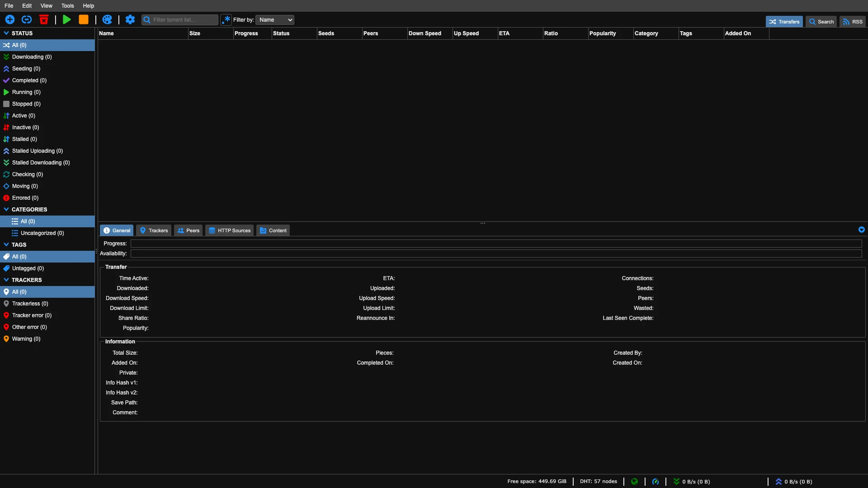868x488 pixels.
Task: Switch to the Transfers tab
Action: pos(784,22)
